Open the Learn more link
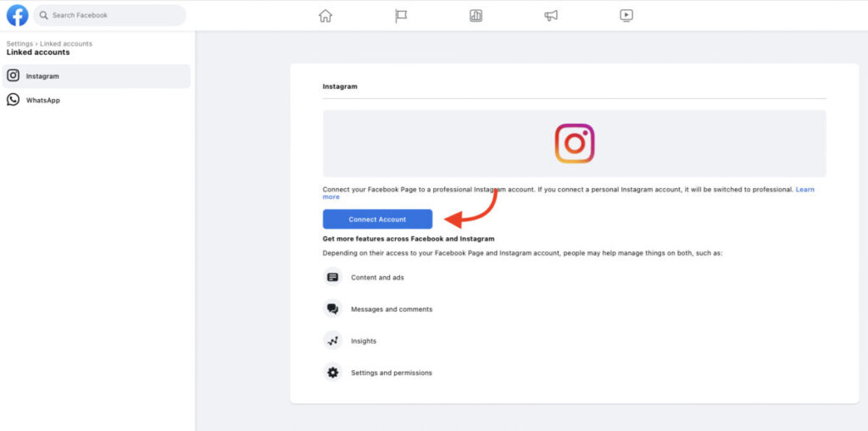The width and height of the screenshot is (868, 431). [805, 189]
